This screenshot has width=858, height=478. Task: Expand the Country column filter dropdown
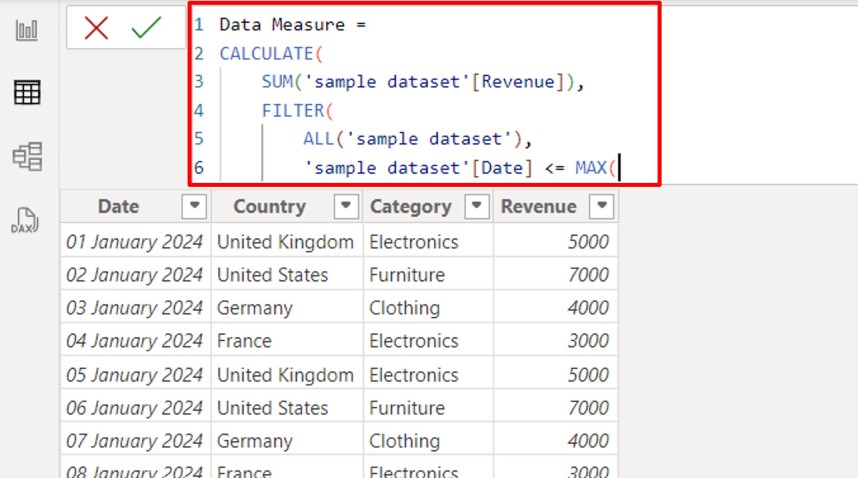pos(345,206)
